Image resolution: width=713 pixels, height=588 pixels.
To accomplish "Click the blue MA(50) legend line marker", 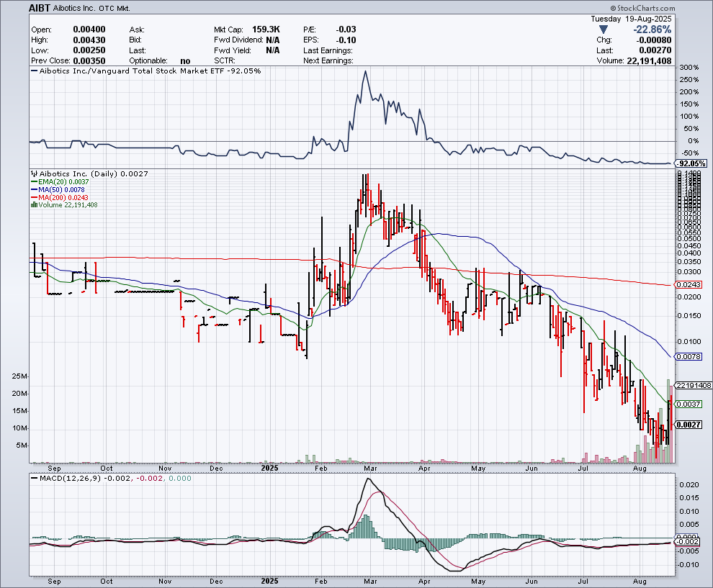I will (34, 189).
